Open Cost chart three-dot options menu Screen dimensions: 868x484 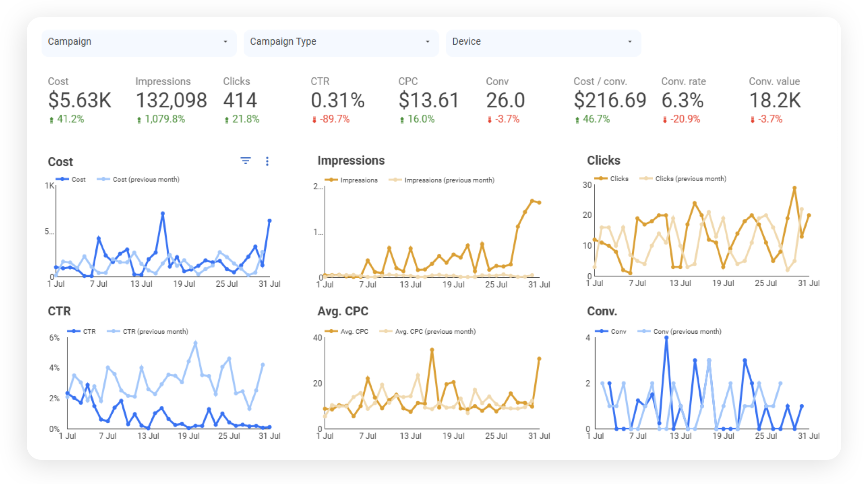click(x=267, y=161)
